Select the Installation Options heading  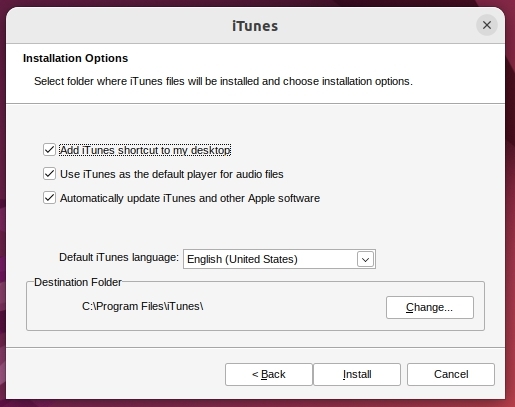[x=75, y=58]
